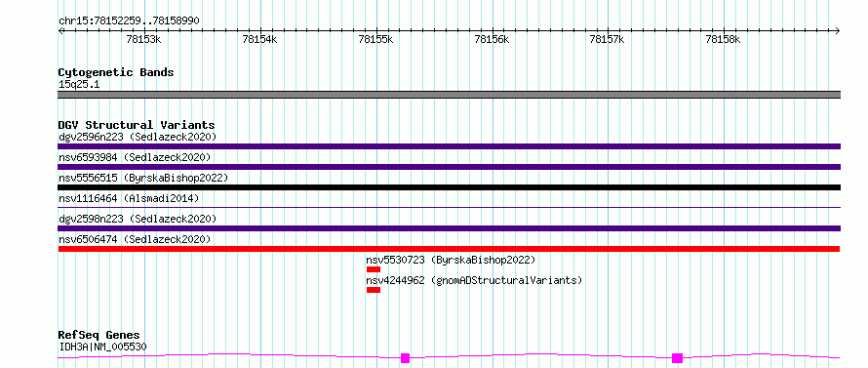Click the 78153k ruler position

pyautogui.click(x=144, y=39)
